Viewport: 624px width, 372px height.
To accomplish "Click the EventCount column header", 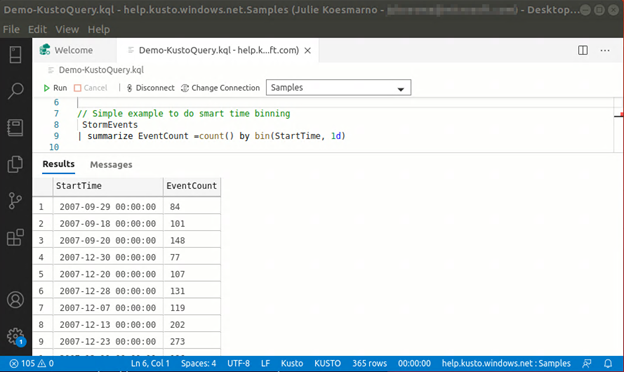I will pos(192,186).
